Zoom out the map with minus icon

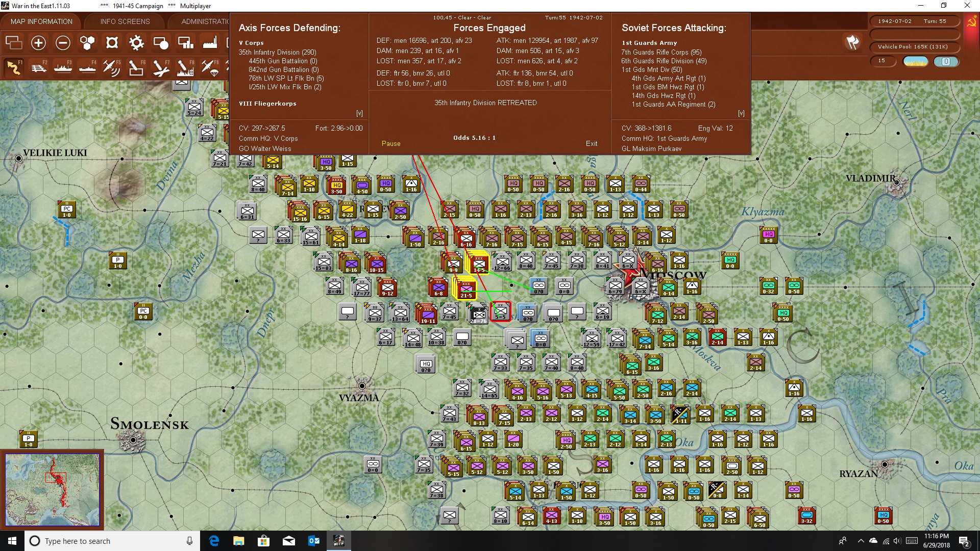(63, 43)
